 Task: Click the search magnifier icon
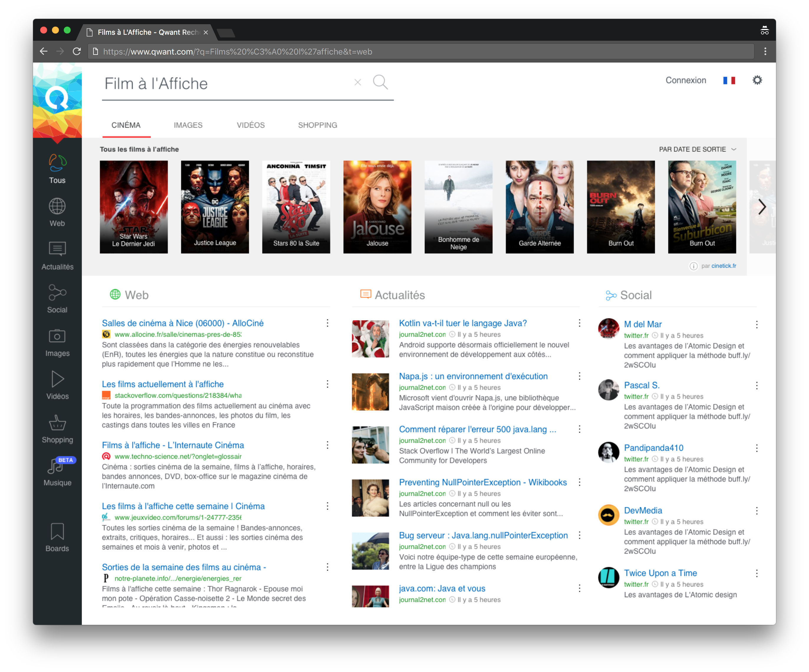(380, 82)
